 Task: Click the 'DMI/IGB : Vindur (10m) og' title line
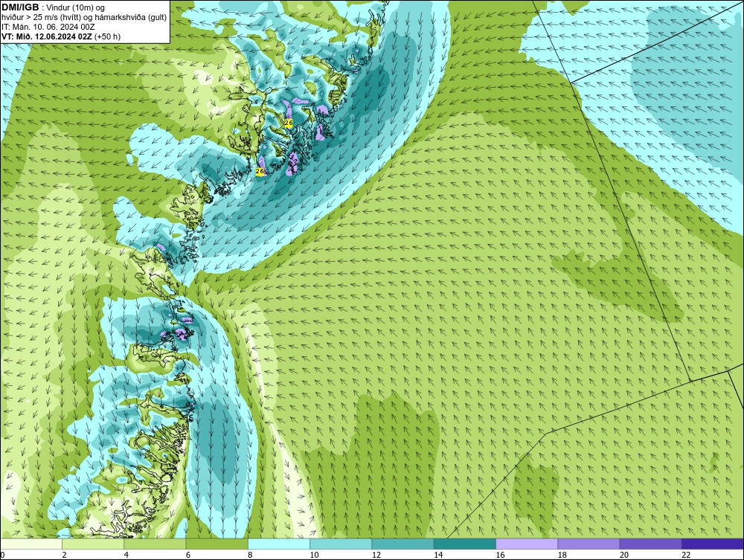click(x=54, y=7)
